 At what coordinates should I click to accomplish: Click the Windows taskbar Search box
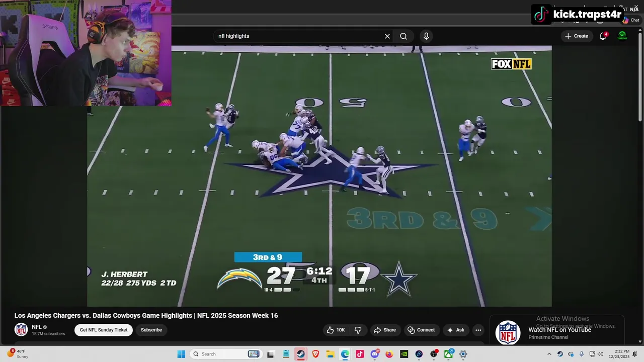point(226,354)
